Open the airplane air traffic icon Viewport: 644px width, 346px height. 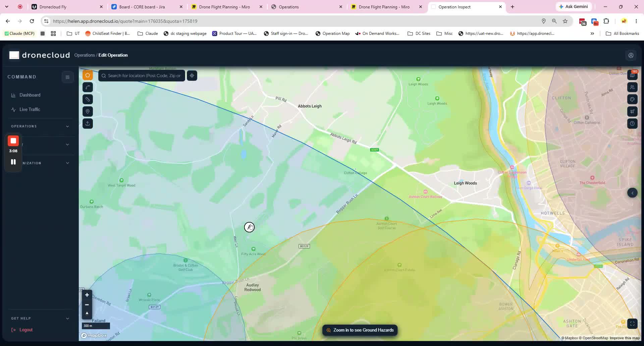coord(632,111)
